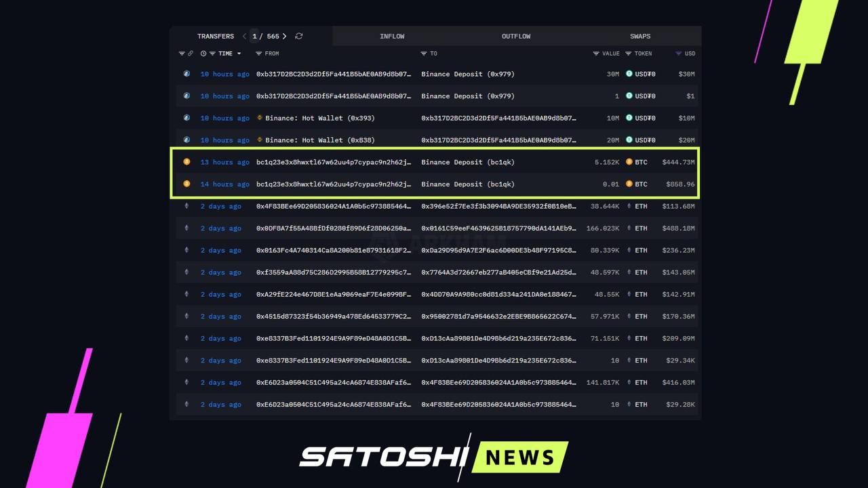Image resolution: width=868 pixels, height=488 pixels.
Task: Open the SWAPS tab
Action: [639, 37]
